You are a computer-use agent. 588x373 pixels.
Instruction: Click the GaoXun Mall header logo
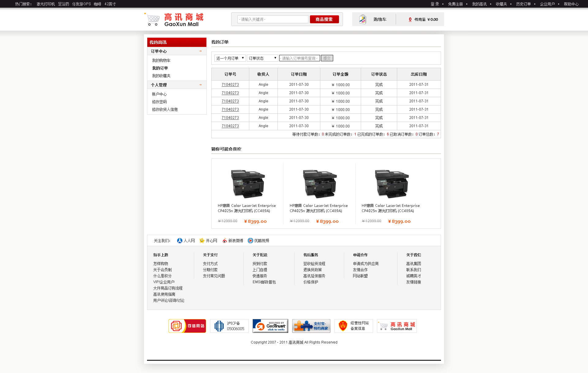pyautogui.click(x=174, y=20)
